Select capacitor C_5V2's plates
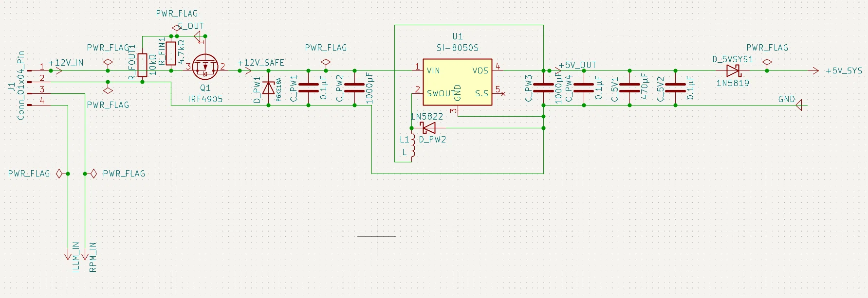The image size is (868, 298). tap(675, 88)
